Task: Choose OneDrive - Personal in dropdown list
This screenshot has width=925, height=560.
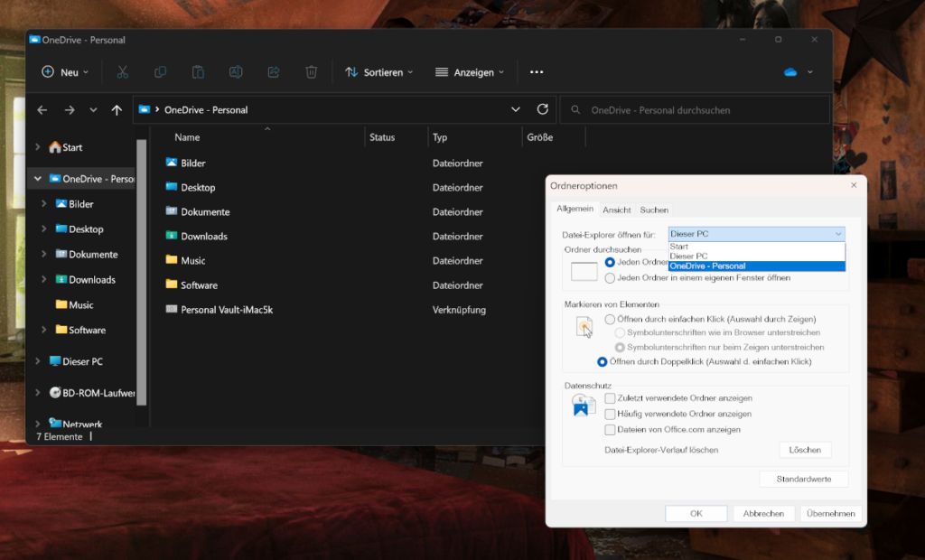Action: [756, 266]
